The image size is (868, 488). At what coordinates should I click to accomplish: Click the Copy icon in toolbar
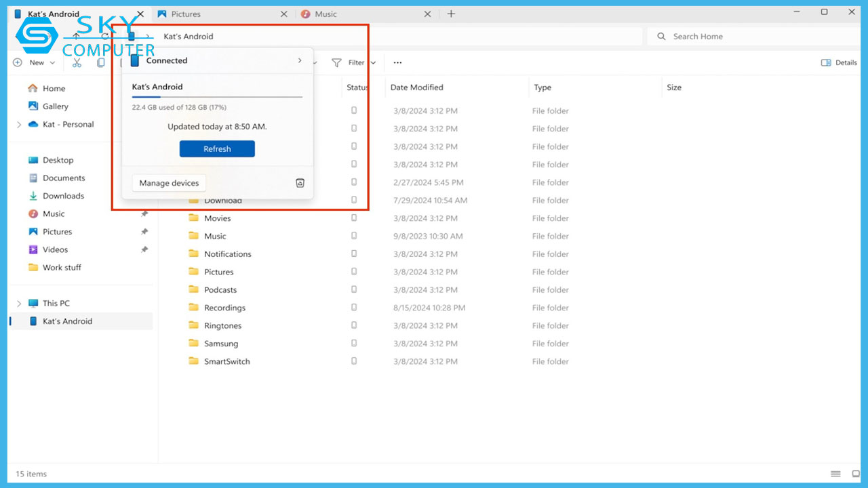pos(100,63)
